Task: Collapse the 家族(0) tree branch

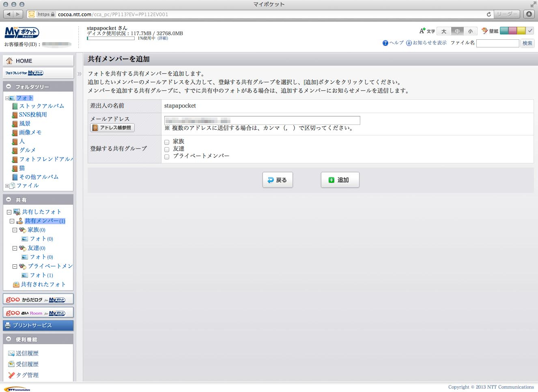Action: (15, 230)
